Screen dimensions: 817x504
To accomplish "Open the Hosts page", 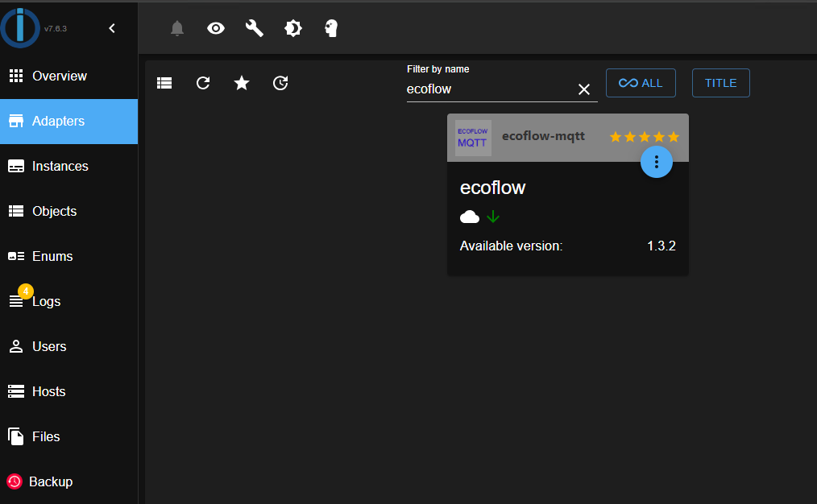I will [x=68, y=391].
